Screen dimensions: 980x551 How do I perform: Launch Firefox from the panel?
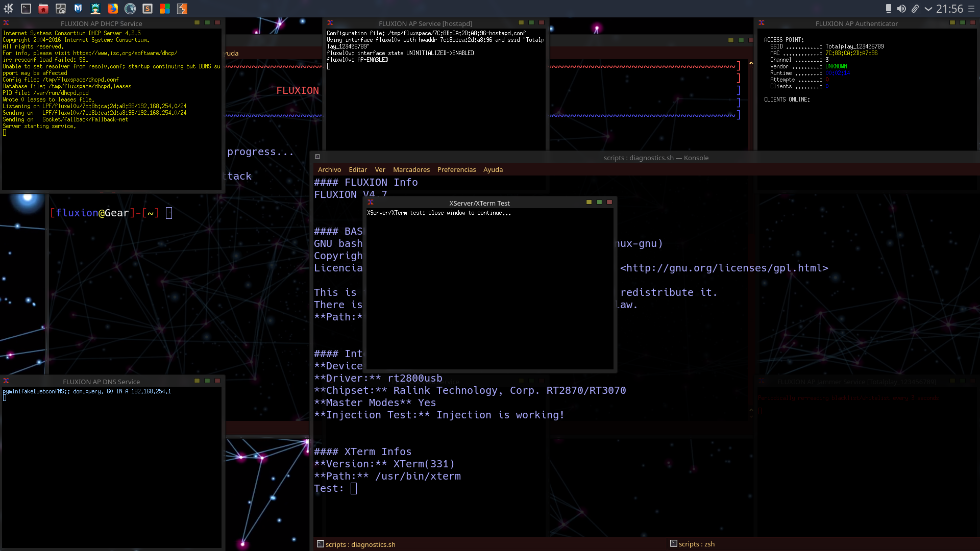113,8
